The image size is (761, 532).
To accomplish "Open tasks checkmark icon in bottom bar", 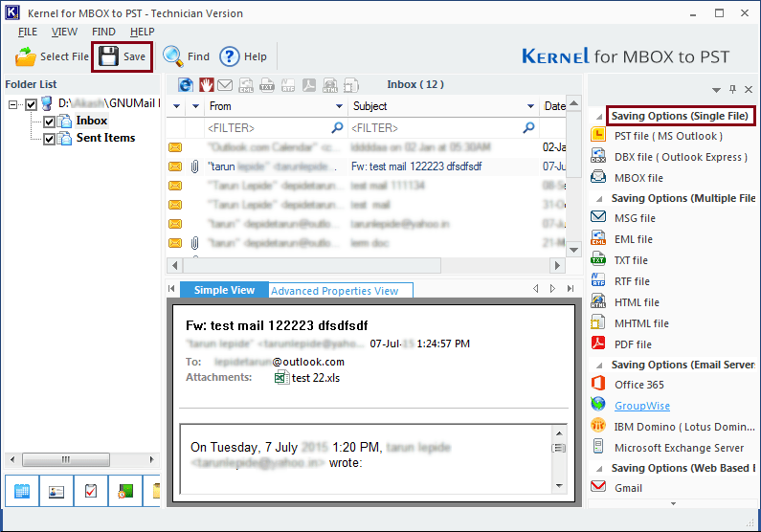I will [91, 491].
